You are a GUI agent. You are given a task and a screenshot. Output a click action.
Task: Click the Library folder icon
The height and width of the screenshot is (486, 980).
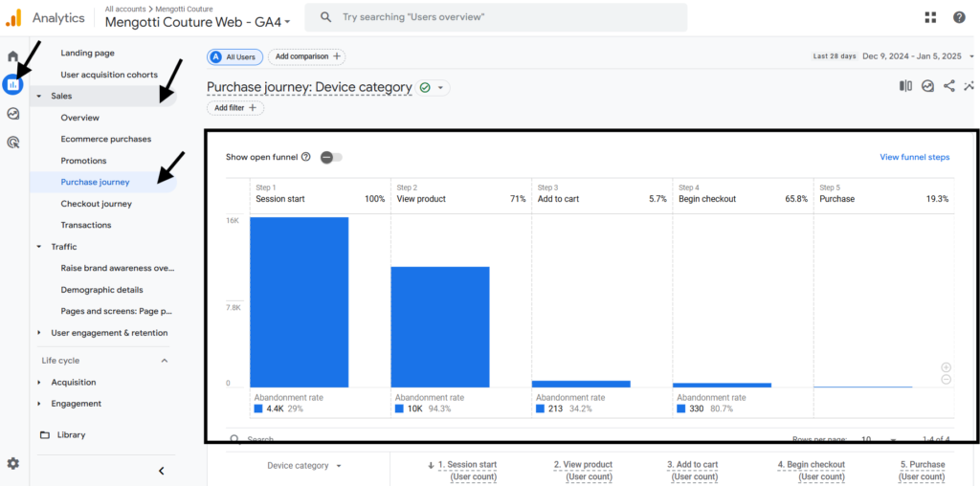pos(44,434)
